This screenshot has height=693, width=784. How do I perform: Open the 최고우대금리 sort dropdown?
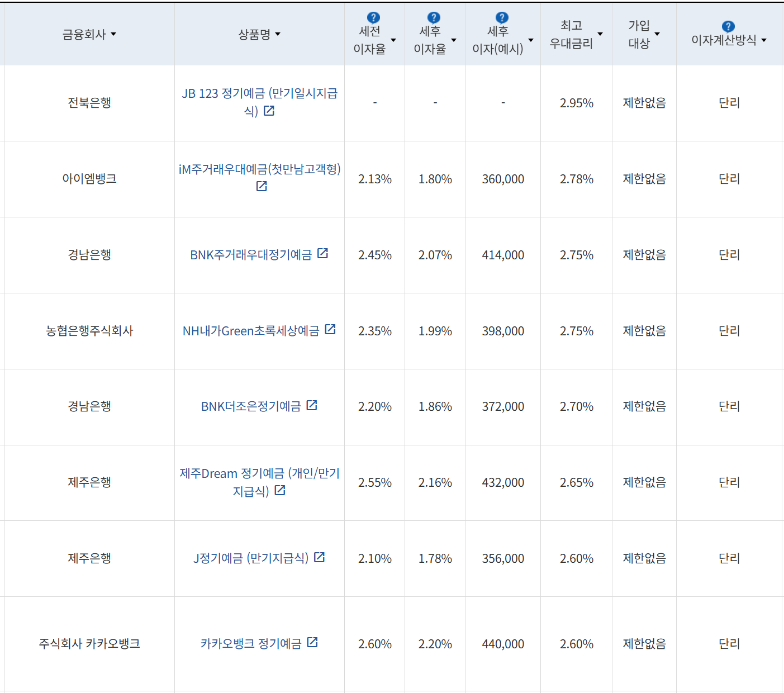(x=600, y=34)
